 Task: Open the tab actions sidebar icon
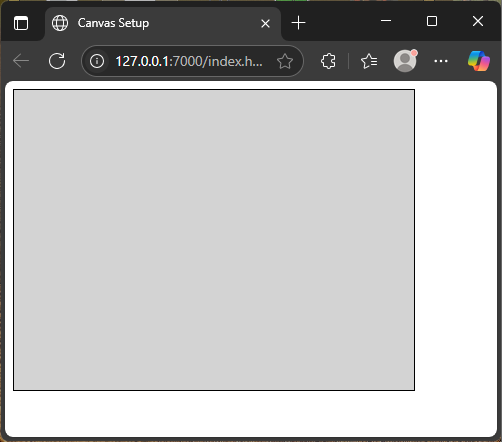21,23
